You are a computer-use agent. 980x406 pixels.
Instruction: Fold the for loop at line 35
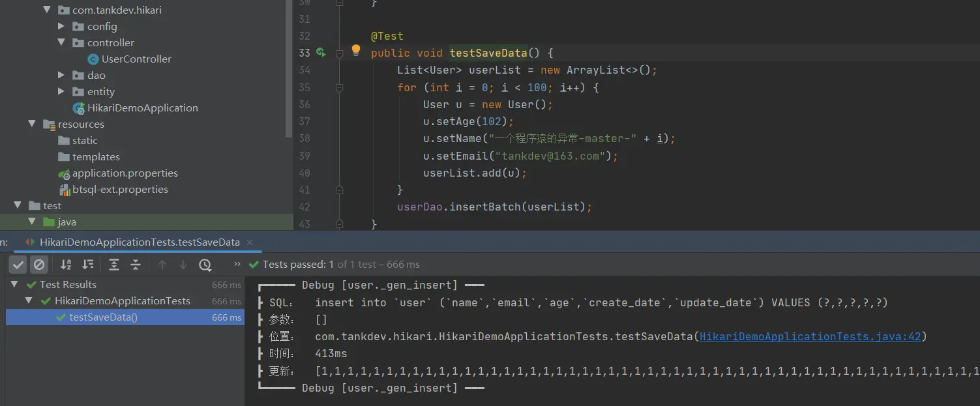point(339,87)
